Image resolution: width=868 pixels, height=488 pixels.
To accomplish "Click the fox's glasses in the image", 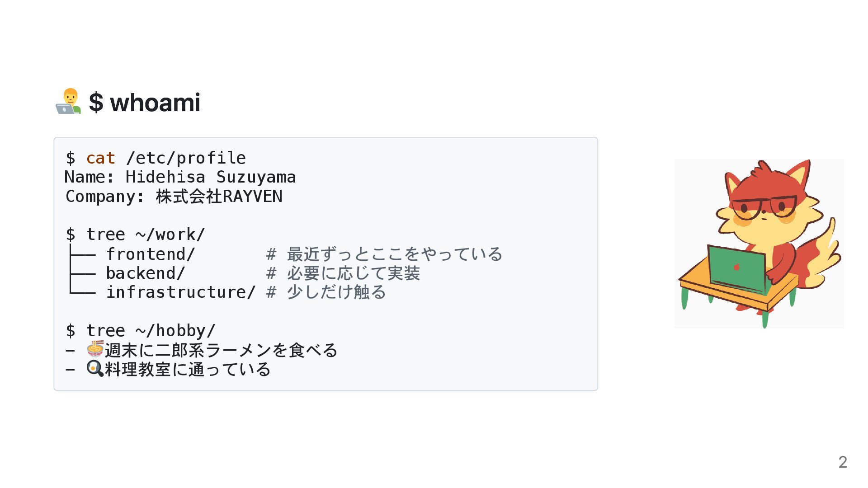I will tap(764, 207).
